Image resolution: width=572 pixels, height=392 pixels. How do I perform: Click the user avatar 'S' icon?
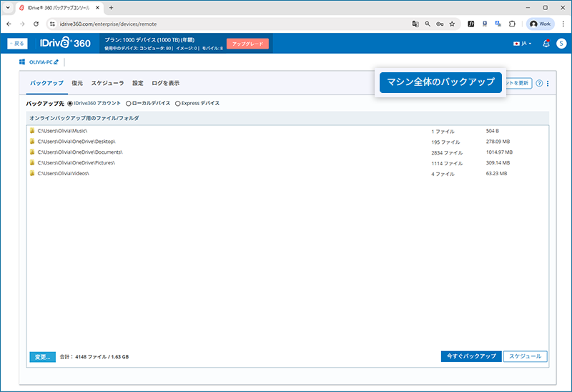click(561, 44)
